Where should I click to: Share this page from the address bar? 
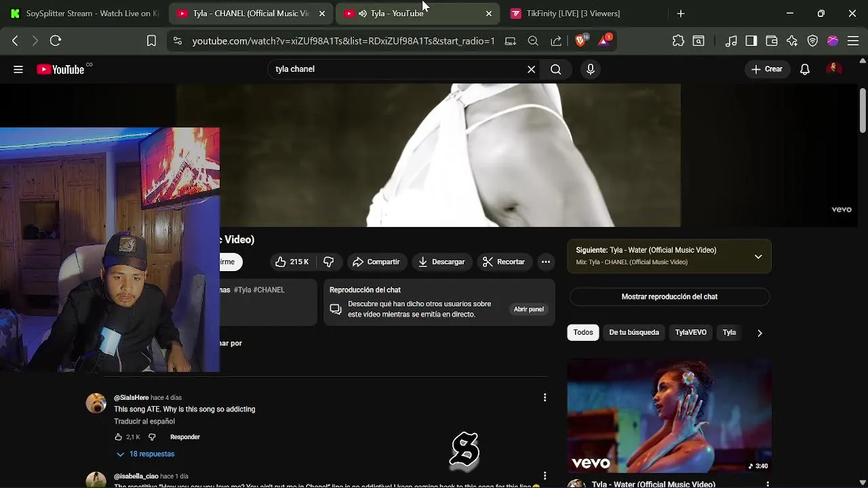(x=556, y=41)
